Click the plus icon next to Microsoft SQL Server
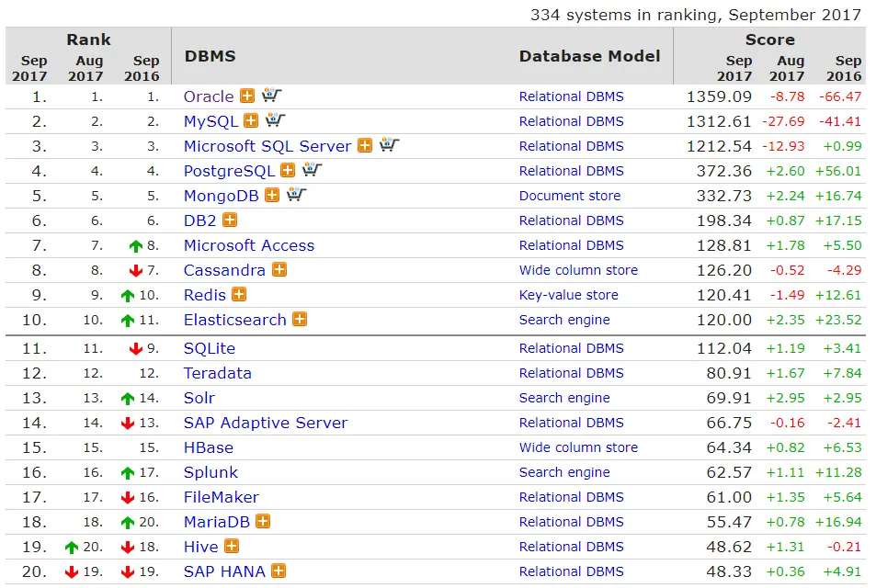 [365, 145]
